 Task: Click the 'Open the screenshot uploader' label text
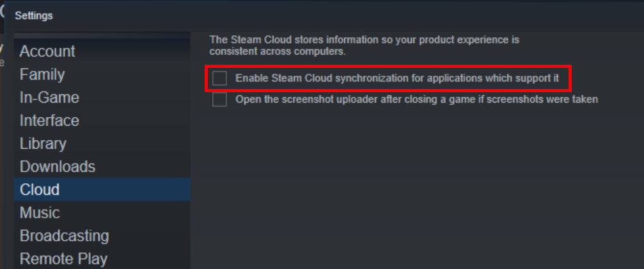click(x=416, y=99)
